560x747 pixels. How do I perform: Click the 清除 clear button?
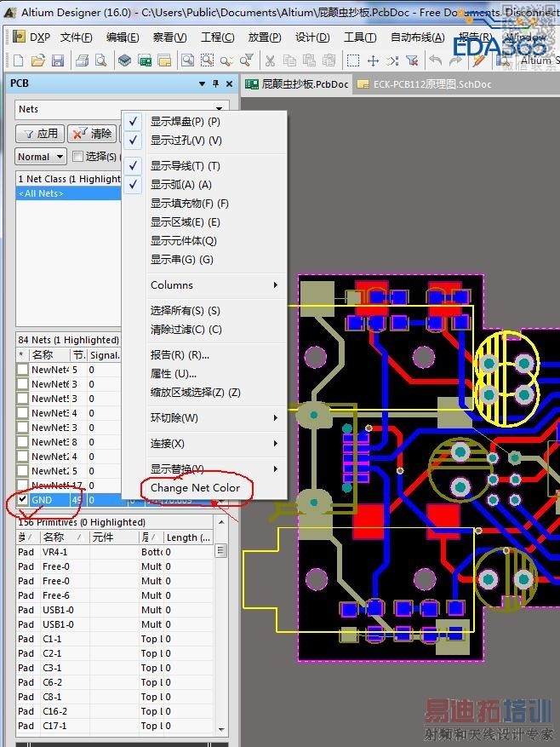point(92,134)
